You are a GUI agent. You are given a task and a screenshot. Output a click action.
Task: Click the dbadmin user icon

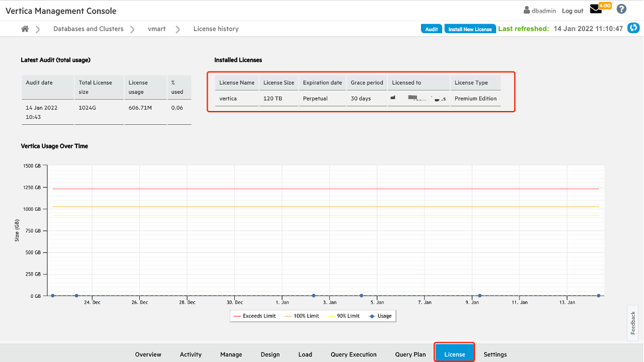pos(527,11)
